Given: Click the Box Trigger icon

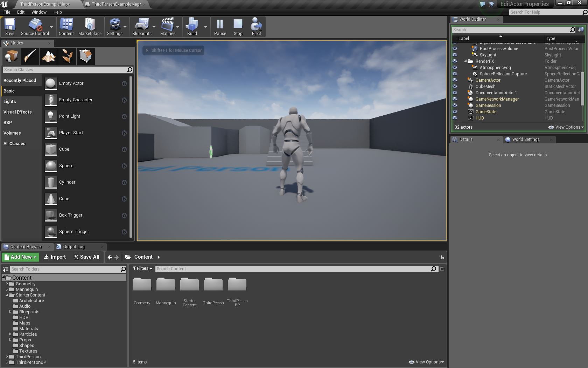Looking at the screenshot, I should (51, 215).
